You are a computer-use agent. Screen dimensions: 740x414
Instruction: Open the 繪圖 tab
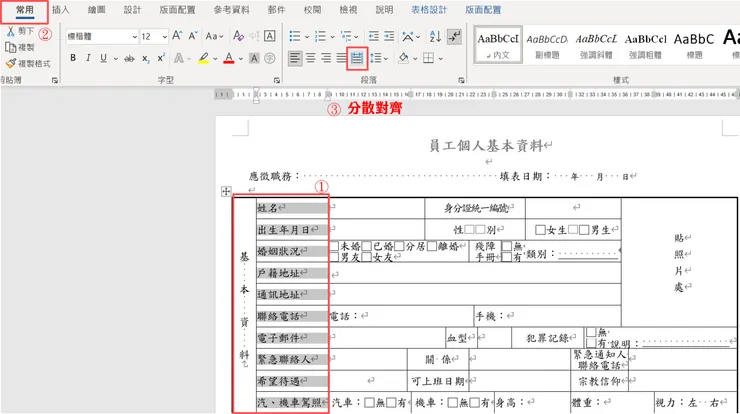click(x=96, y=10)
